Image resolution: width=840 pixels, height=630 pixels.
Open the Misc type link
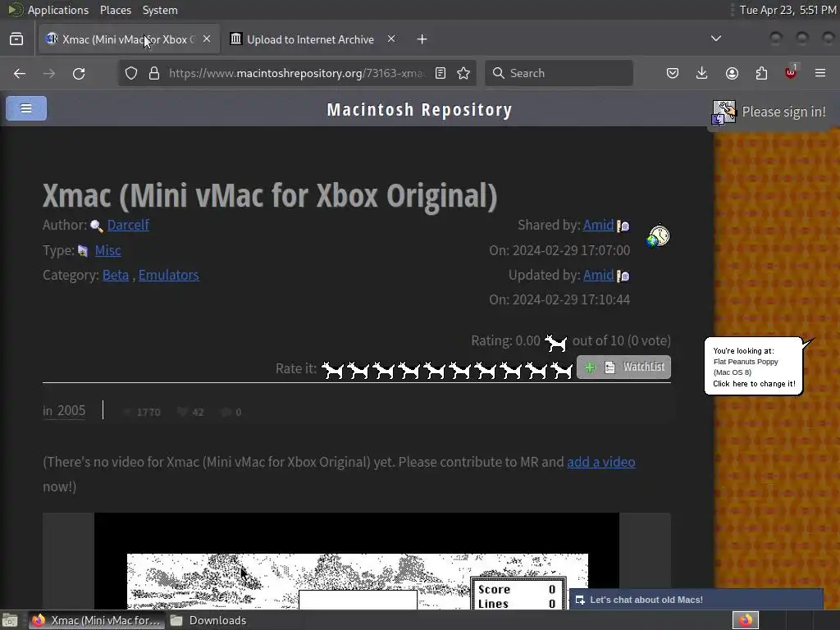(x=107, y=250)
